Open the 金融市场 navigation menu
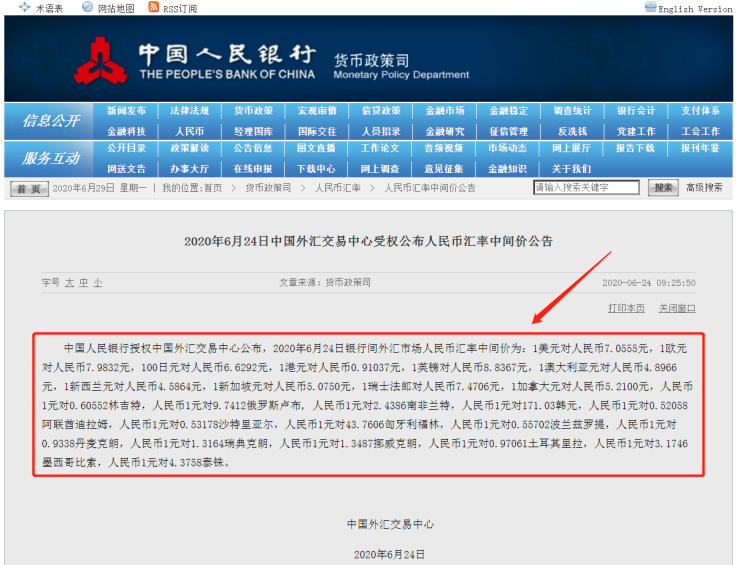 pos(445,111)
